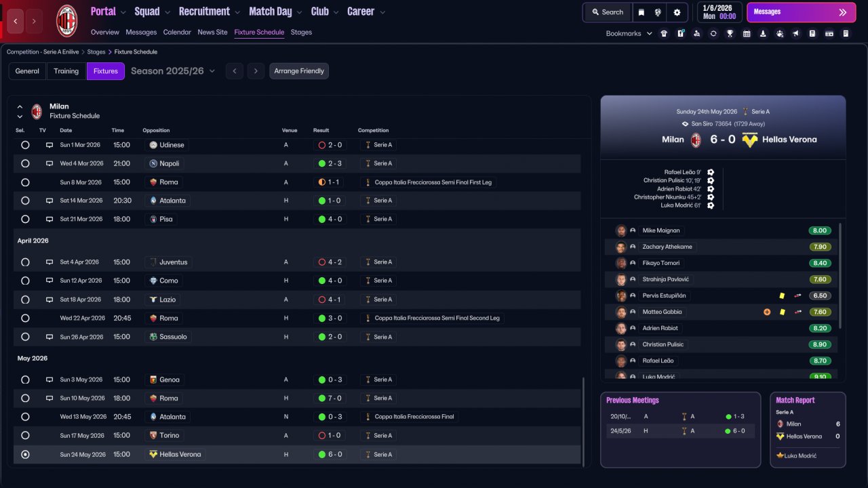Switch to the General tab

click(27, 71)
